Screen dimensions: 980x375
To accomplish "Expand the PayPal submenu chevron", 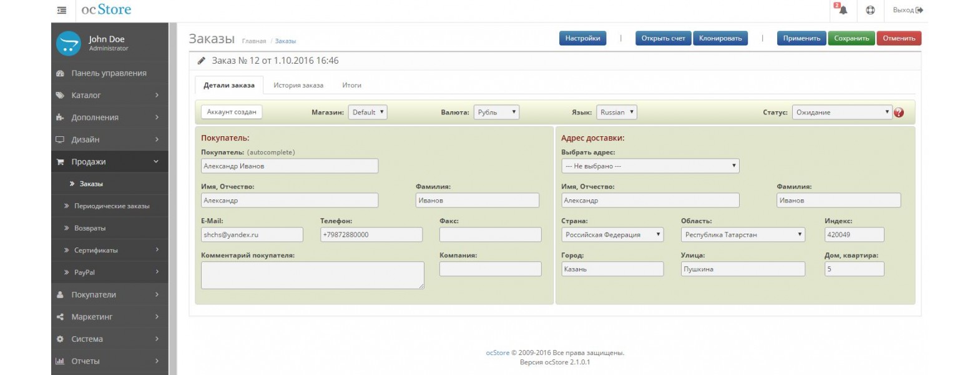I will 157,272.
